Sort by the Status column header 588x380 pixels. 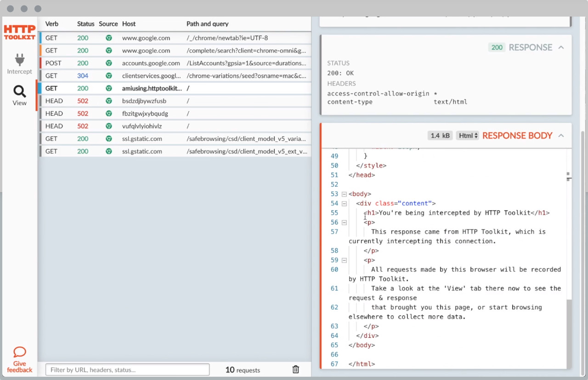[x=85, y=24]
